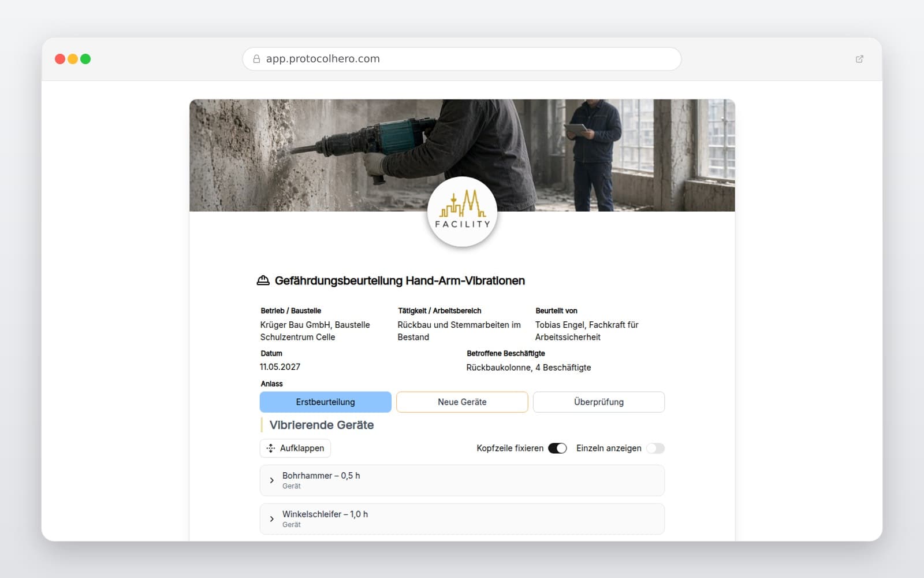Screen dimensions: 924x578
Task: Expand the Winkelschleifer – 1,0 h row
Action: 462,519
